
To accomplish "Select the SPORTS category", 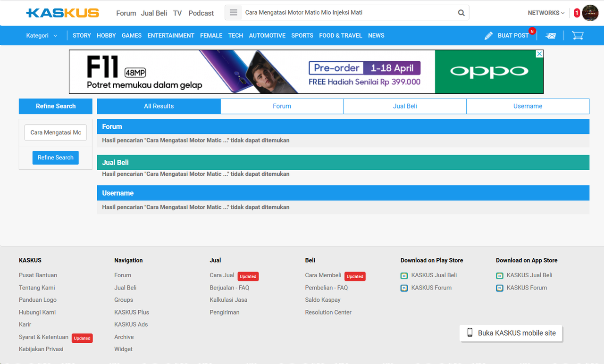I will click(302, 35).
